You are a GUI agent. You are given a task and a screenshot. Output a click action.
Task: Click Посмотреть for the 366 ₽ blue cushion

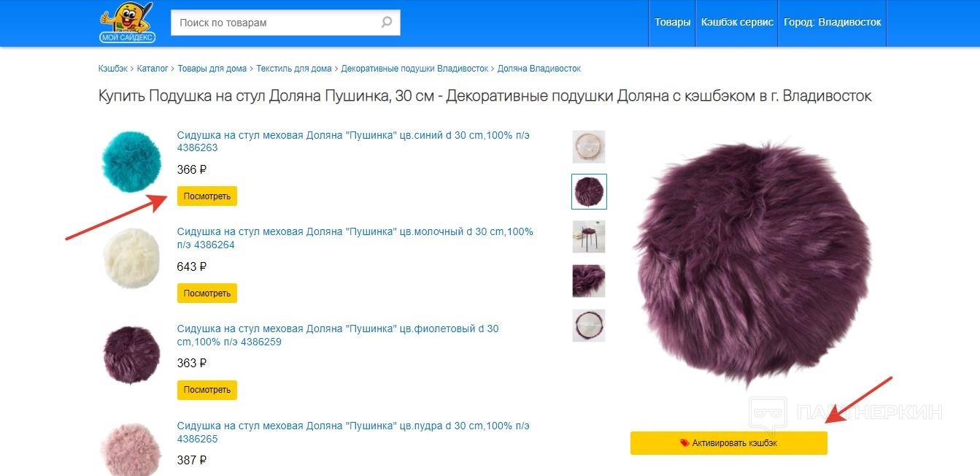click(207, 196)
